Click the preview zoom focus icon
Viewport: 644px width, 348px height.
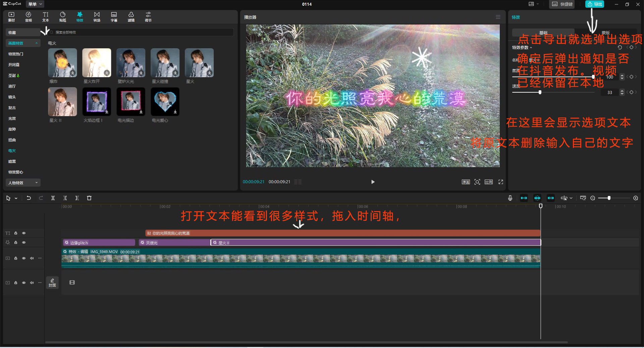(x=477, y=182)
